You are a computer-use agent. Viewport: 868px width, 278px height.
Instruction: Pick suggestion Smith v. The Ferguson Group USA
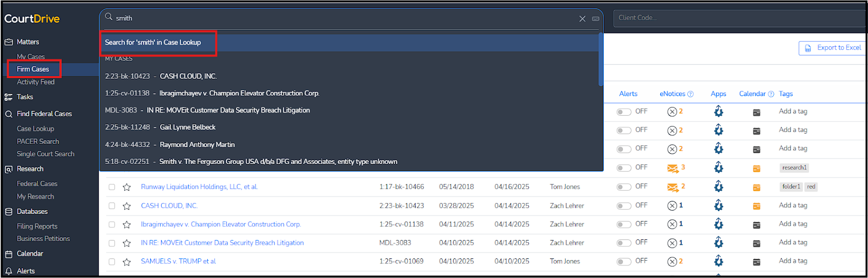pos(251,162)
